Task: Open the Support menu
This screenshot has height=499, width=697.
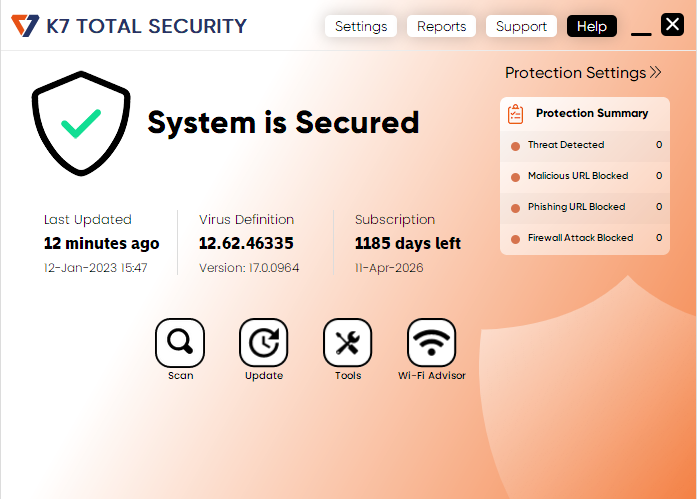Action: [521, 26]
